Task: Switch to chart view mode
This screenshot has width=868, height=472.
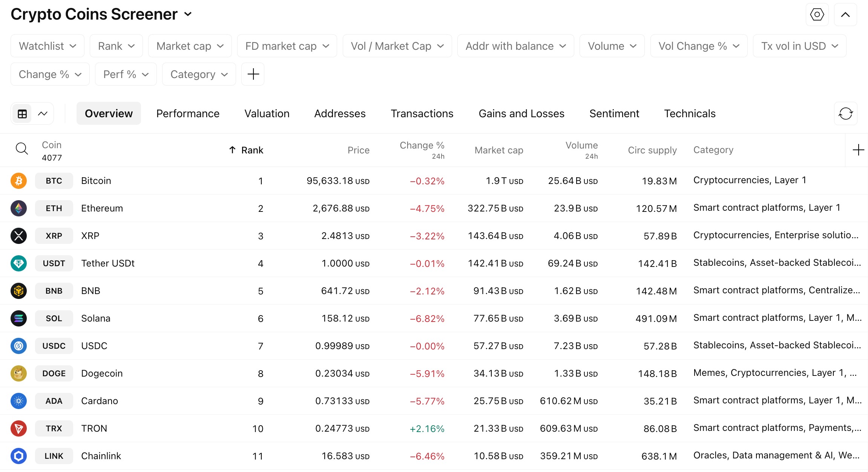Action: [x=43, y=113]
